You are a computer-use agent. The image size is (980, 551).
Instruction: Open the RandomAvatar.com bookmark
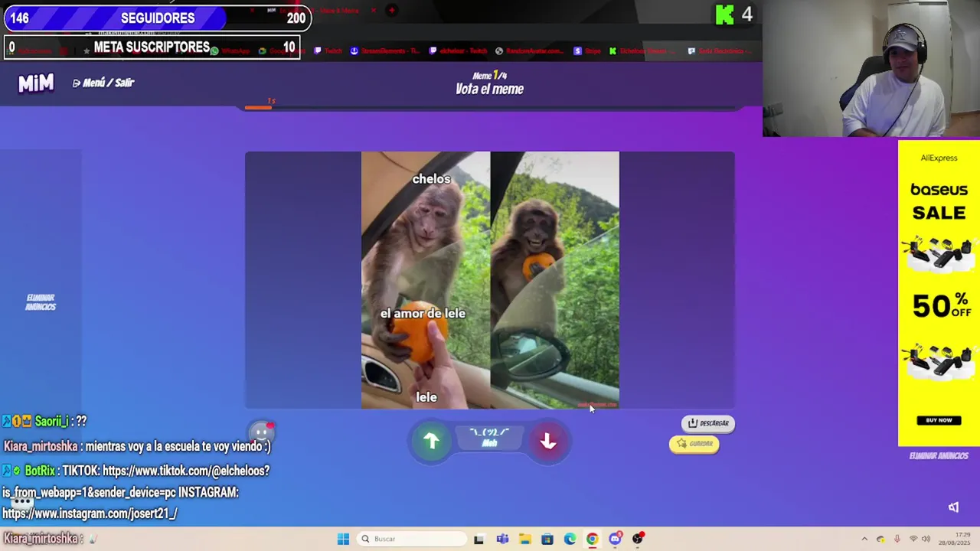point(529,51)
